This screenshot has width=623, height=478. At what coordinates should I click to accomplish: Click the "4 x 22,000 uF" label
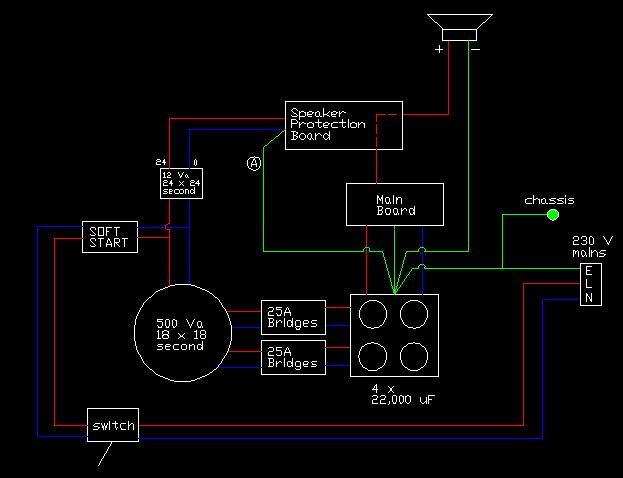[x=403, y=394]
